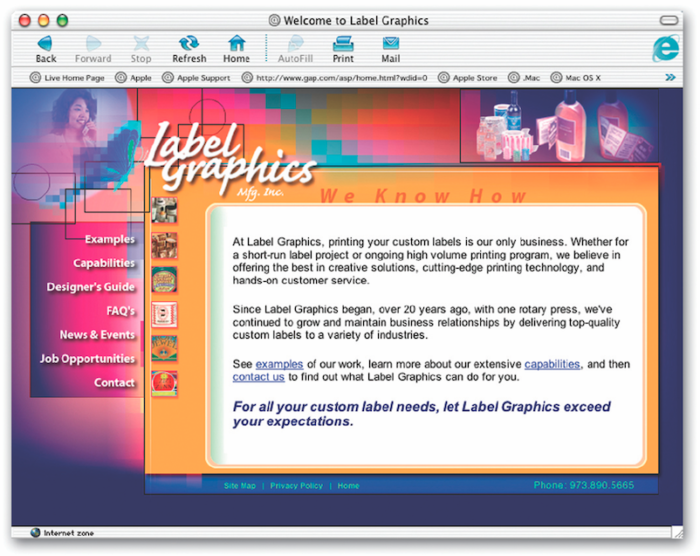Open Site Map footer link

240,486
